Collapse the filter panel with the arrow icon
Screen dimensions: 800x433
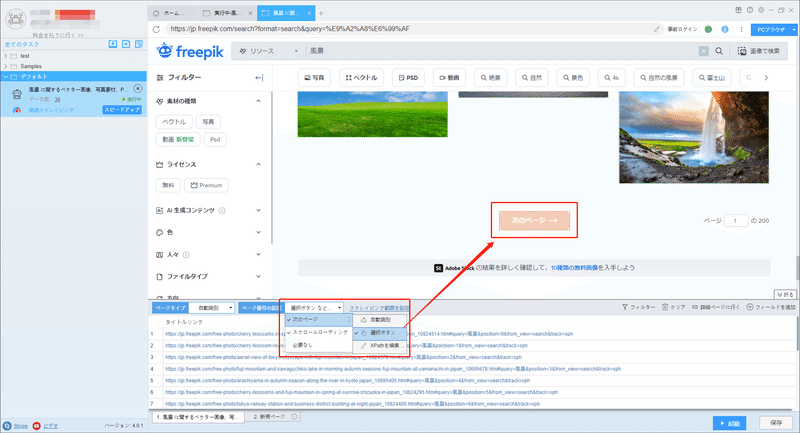[259, 78]
